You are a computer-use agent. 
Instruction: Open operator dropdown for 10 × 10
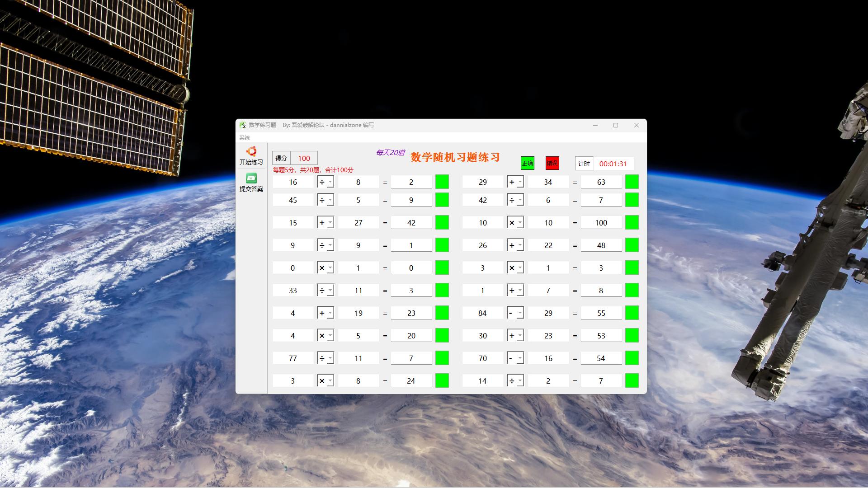click(520, 223)
